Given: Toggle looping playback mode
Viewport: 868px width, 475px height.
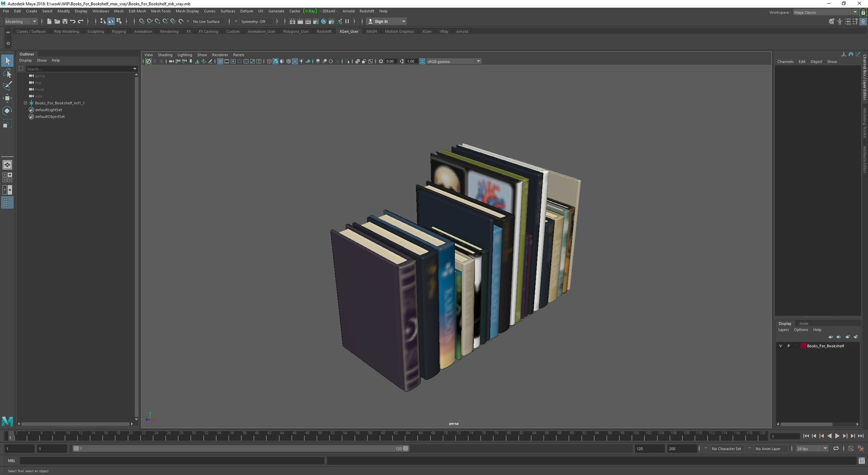Looking at the screenshot, I should tap(836, 449).
